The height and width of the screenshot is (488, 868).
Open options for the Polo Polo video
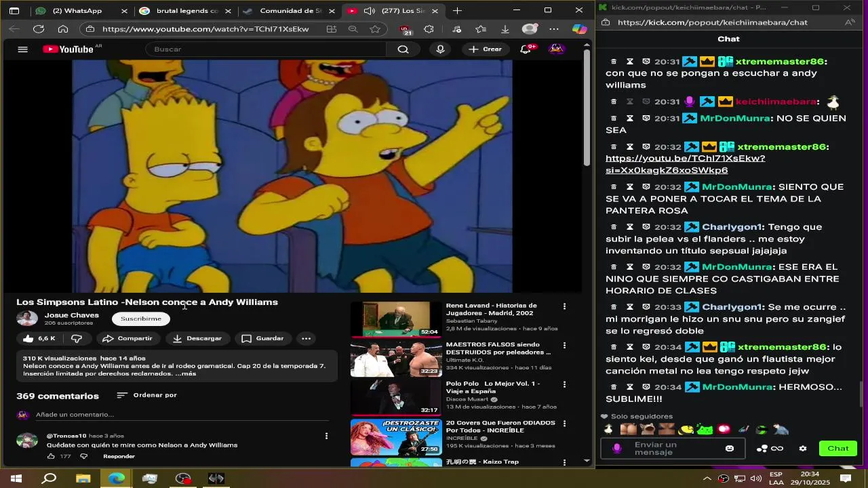point(564,384)
